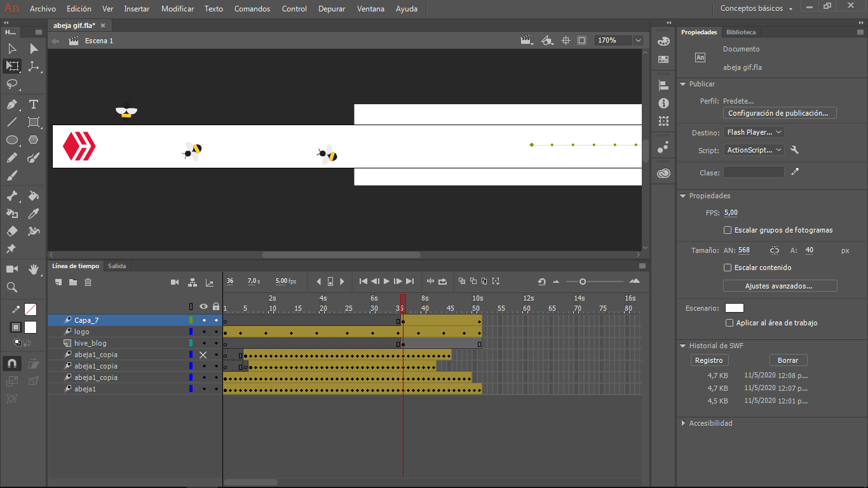Check Aplicar al área de trabajo
Viewport: 868px width, 488px height.
click(729, 323)
